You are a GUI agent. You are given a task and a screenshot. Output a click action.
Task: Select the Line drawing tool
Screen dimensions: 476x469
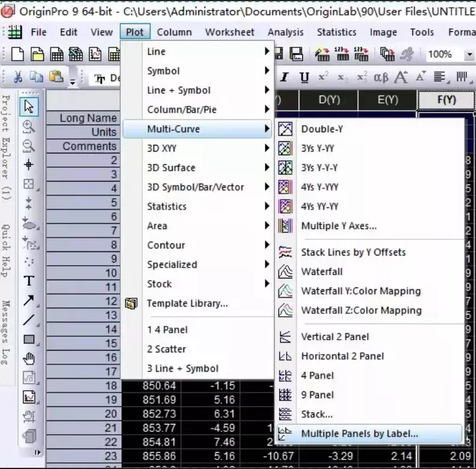click(x=29, y=320)
